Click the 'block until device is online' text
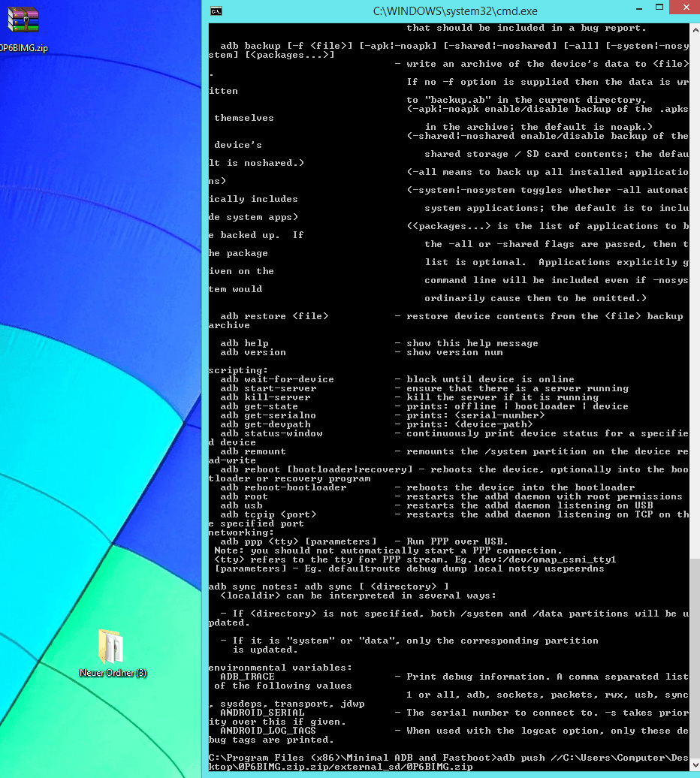 tap(490, 379)
